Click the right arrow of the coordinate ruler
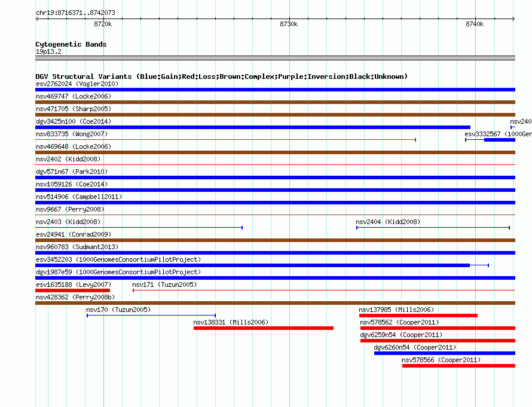This screenshot has height=407, width=532. (513, 19)
